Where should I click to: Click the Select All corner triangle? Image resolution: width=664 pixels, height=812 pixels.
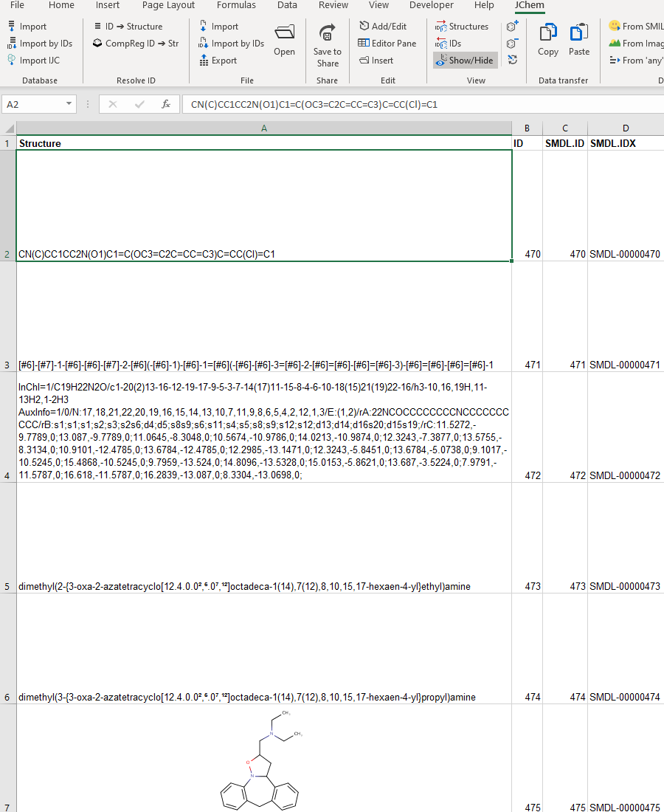pos(9,128)
